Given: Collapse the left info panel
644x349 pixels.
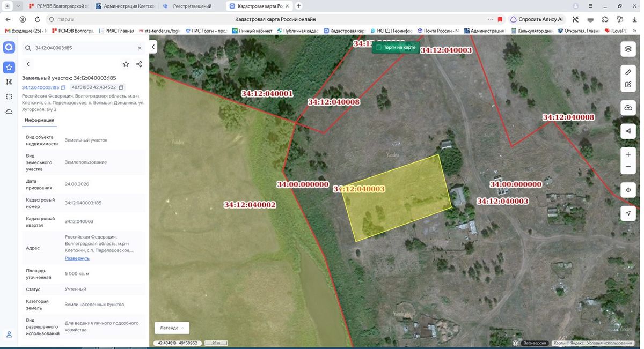Looking at the screenshot, I should pyautogui.click(x=153, y=47).
